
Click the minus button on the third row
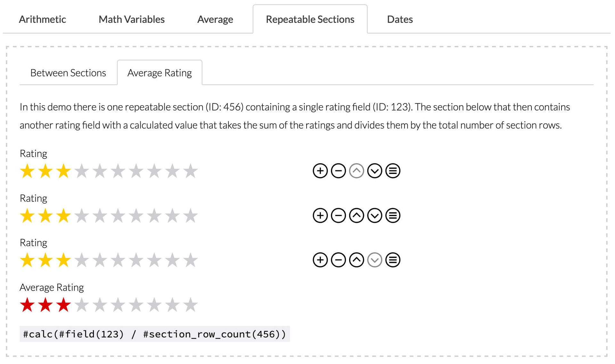338,260
